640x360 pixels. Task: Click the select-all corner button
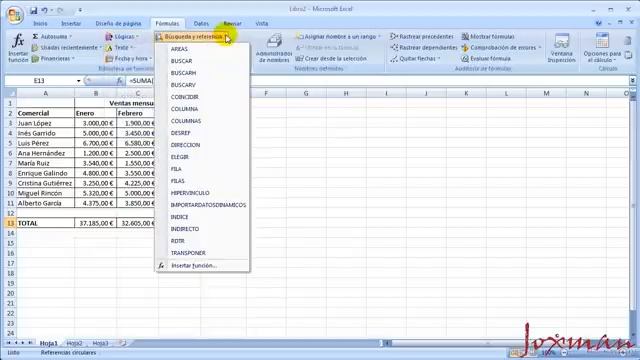click(x=10, y=93)
